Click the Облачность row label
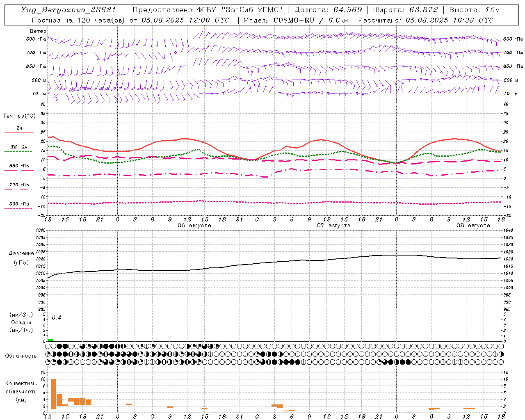The width and height of the screenshot is (525, 420). (21, 356)
